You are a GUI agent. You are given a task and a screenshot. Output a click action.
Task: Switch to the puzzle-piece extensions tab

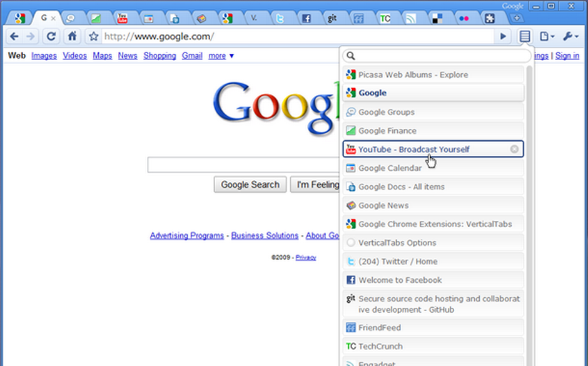tap(490, 18)
